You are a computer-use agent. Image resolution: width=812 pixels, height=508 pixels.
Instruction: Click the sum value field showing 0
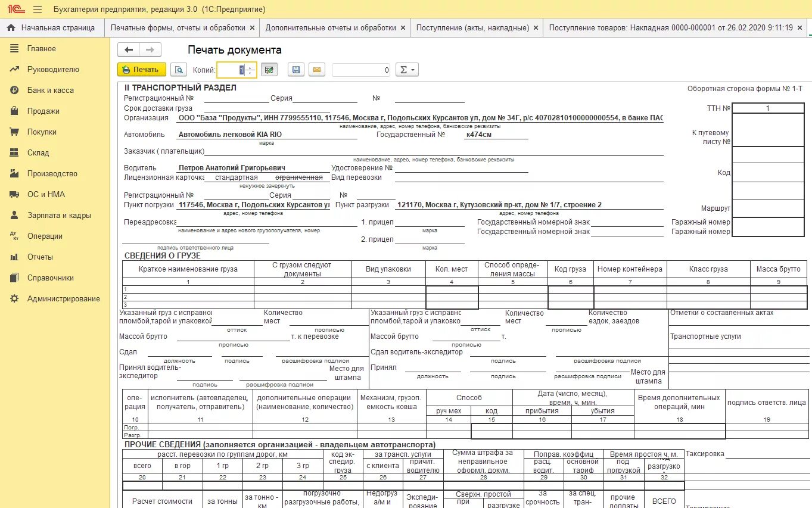point(361,70)
